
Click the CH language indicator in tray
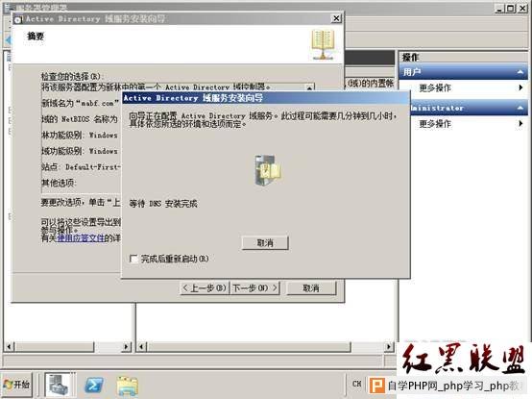click(x=356, y=384)
